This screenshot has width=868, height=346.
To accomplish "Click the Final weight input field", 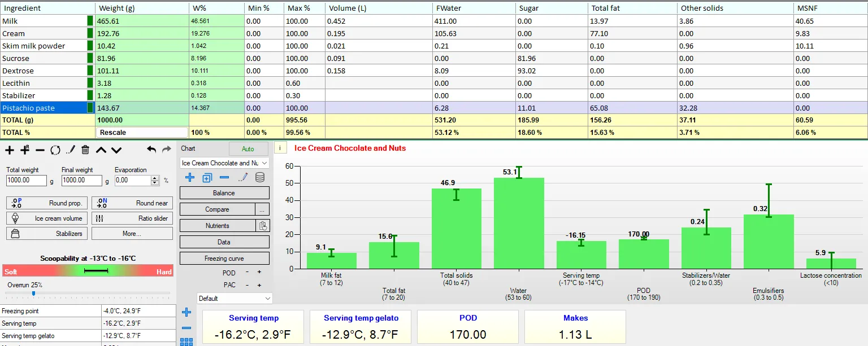I will 81,180.
